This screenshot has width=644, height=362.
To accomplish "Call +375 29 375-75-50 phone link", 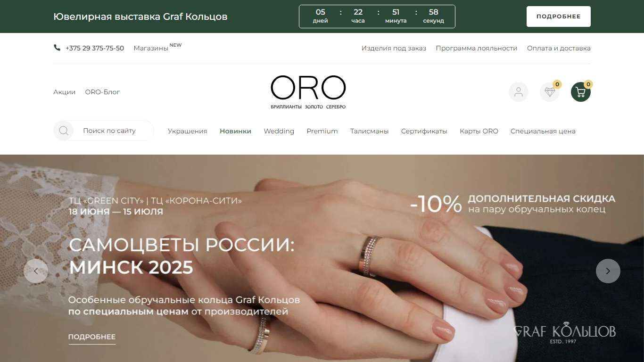I will pos(95,48).
